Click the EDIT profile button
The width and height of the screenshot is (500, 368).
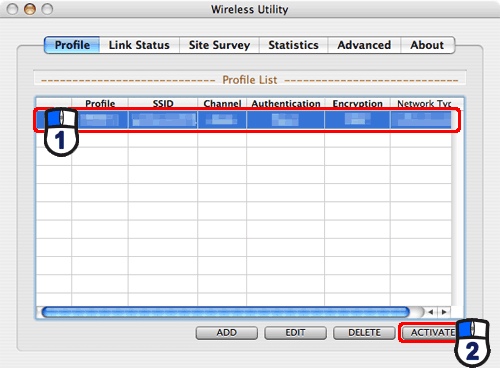295,333
